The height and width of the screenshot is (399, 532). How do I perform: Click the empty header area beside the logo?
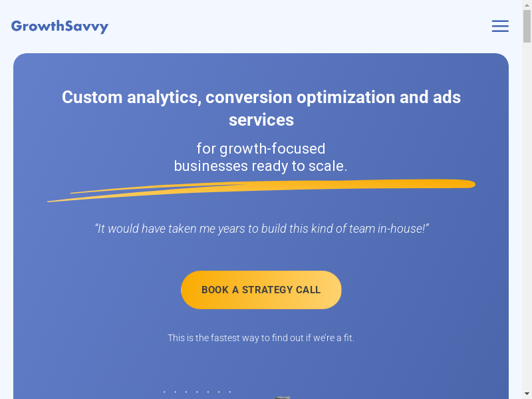coord(299,27)
